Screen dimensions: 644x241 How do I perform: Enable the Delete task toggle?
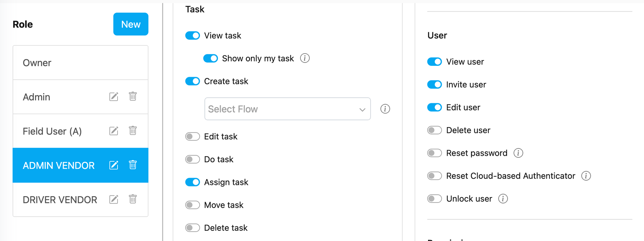193,228
